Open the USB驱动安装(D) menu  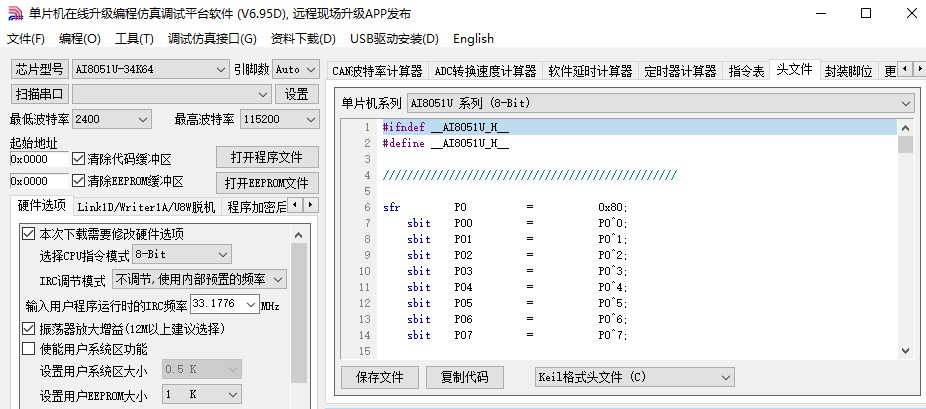coord(394,39)
